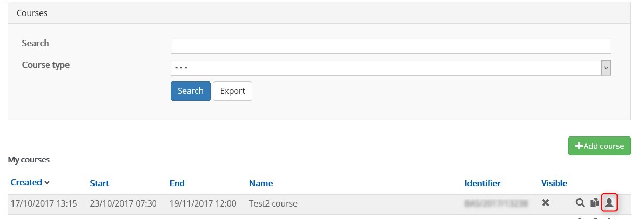Select the Test2 course name cell
Screen dimensions: 644x219
273,203
